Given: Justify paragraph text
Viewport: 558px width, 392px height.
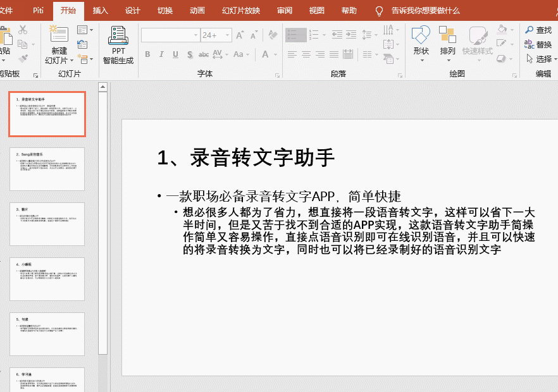Looking at the screenshot, I should click(334, 54).
